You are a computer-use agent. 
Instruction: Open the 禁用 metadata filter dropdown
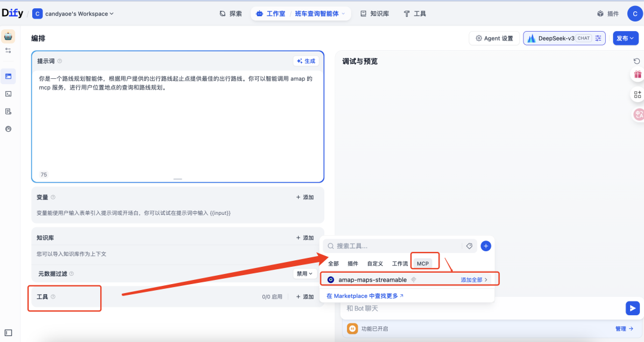[305, 274]
